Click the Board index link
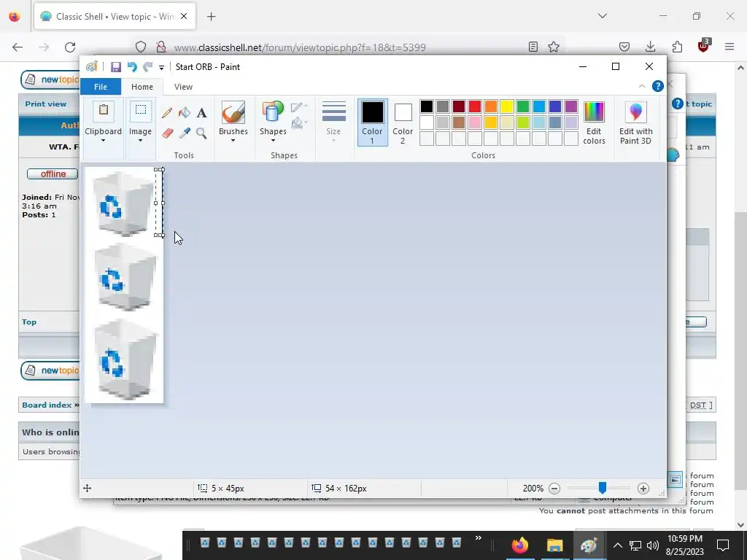Viewport: 747px width, 560px height. pyautogui.click(x=47, y=405)
